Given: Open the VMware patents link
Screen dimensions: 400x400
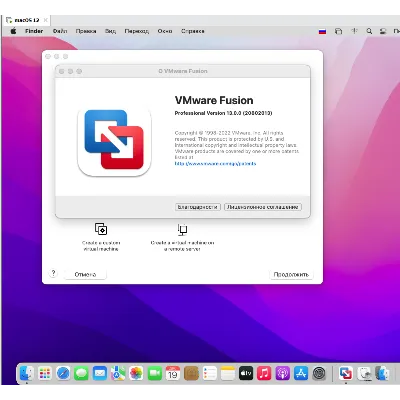Looking at the screenshot, I should coord(215,164).
